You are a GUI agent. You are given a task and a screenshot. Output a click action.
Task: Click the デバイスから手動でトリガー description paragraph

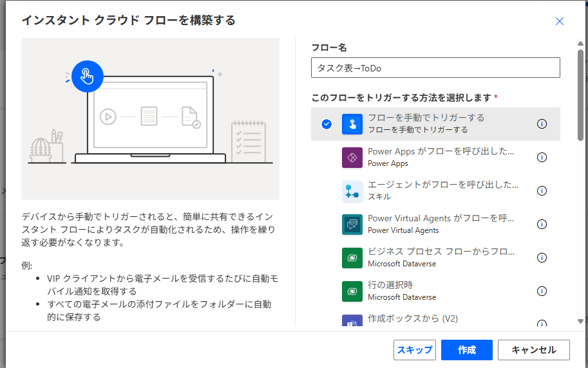coord(148,230)
